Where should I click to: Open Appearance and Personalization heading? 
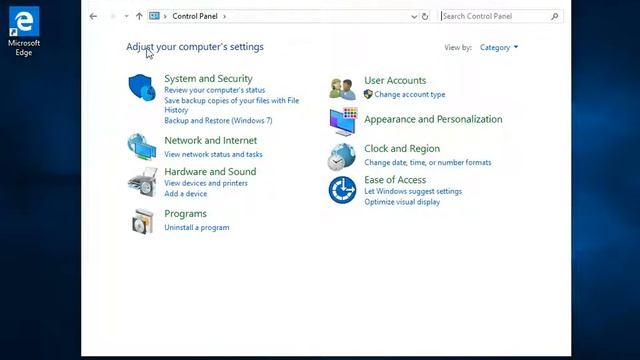tap(433, 119)
